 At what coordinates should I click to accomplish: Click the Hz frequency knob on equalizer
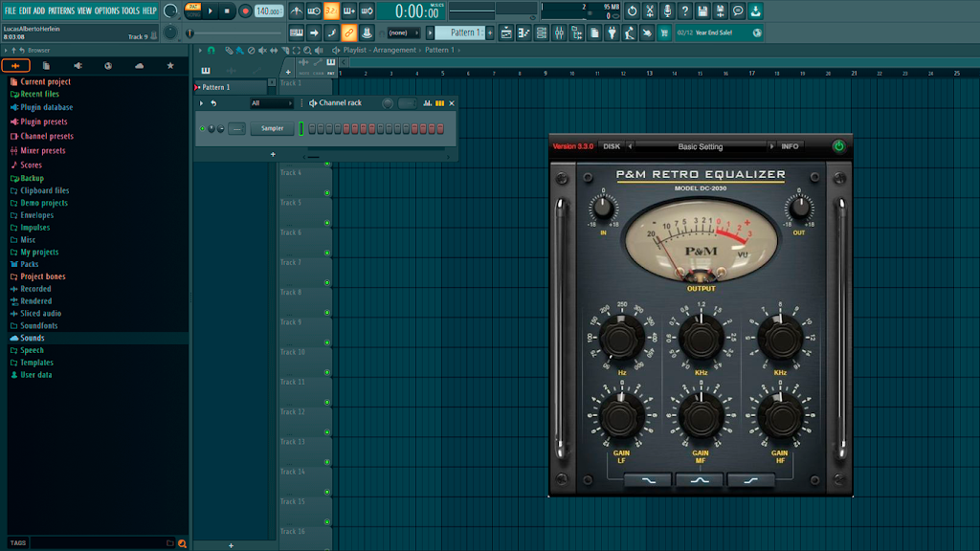pyautogui.click(x=621, y=338)
